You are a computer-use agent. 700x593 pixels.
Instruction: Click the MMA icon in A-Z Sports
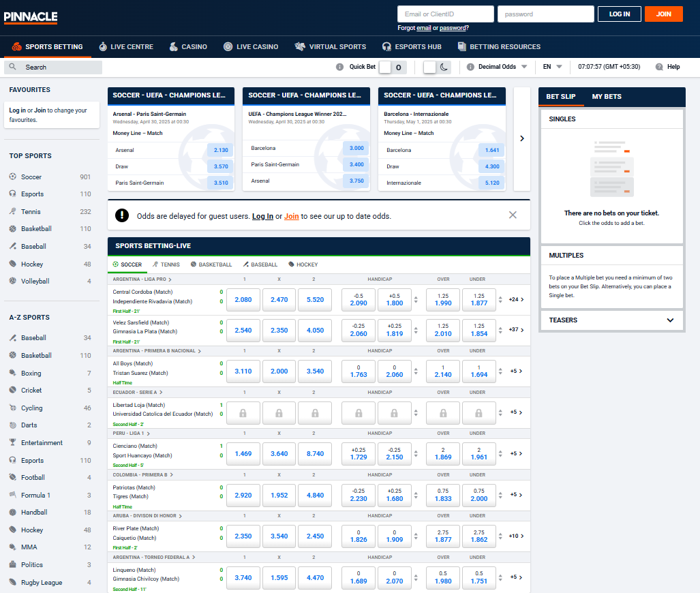click(13, 547)
